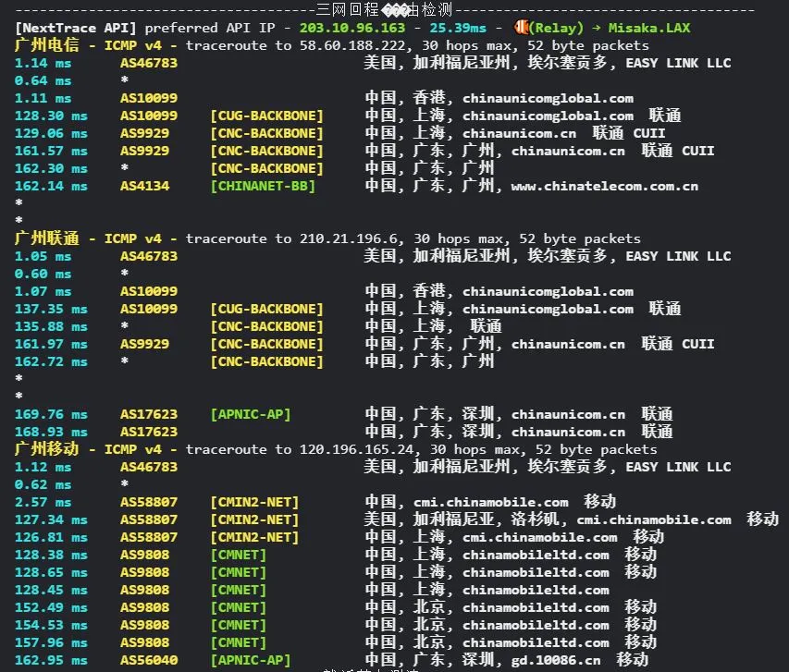Select the 广州移动 section header
Screen dimensions: 789x672
[47, 449]
